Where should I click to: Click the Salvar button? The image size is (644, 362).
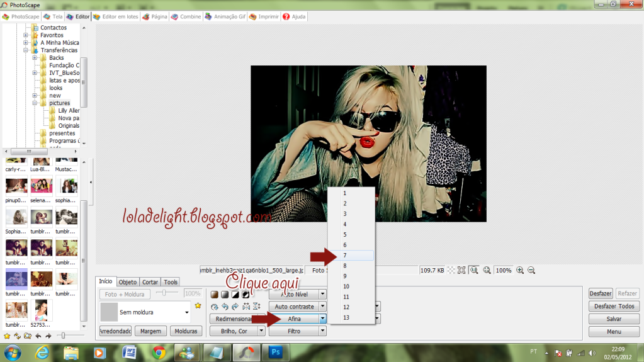coord(614,319)
